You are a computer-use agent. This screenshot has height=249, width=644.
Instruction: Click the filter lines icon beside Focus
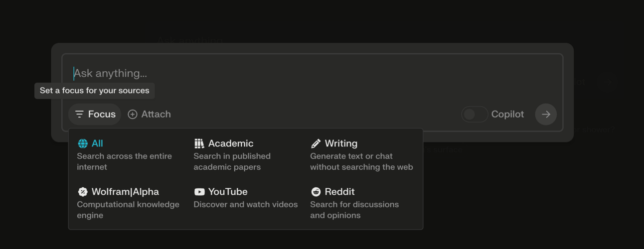(79, 115)
